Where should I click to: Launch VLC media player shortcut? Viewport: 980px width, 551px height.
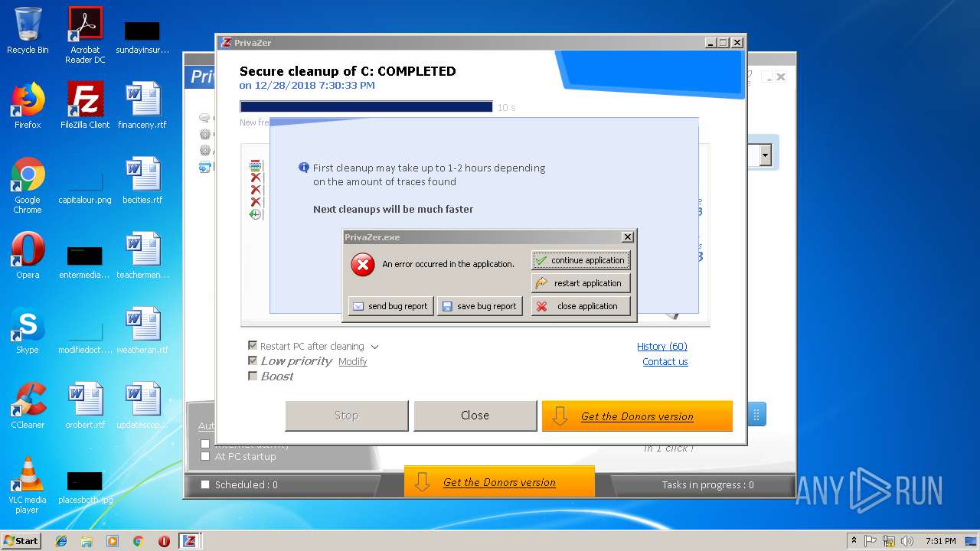[x=28, y=485]
